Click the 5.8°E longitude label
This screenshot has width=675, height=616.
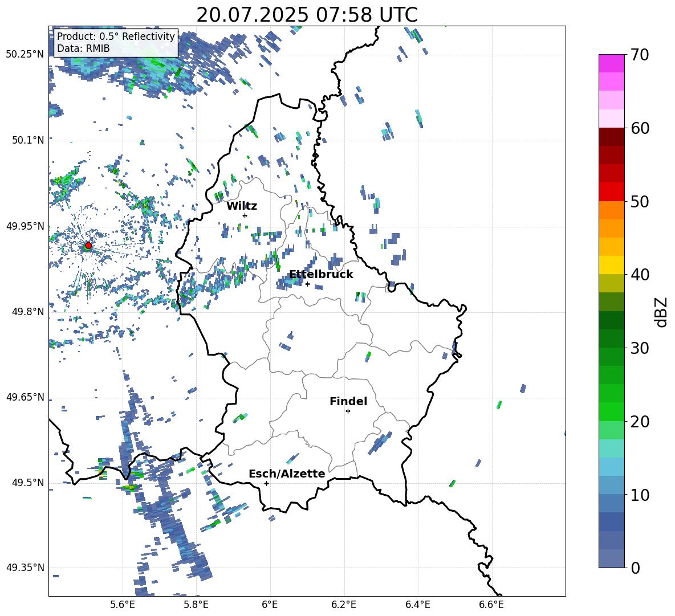pyautogui.click(x=196, y=605)
